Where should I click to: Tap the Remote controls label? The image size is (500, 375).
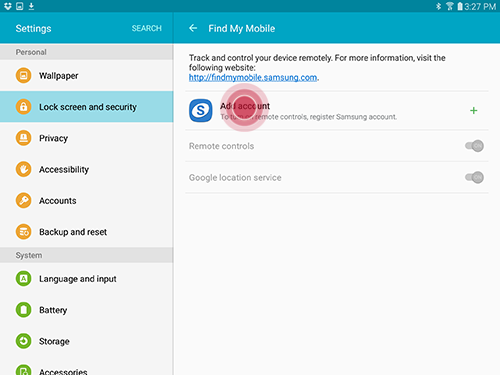(x=221, y=146)
